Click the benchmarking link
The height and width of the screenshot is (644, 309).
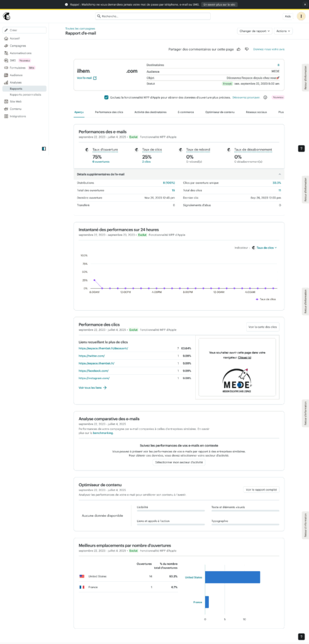[103, 433]
